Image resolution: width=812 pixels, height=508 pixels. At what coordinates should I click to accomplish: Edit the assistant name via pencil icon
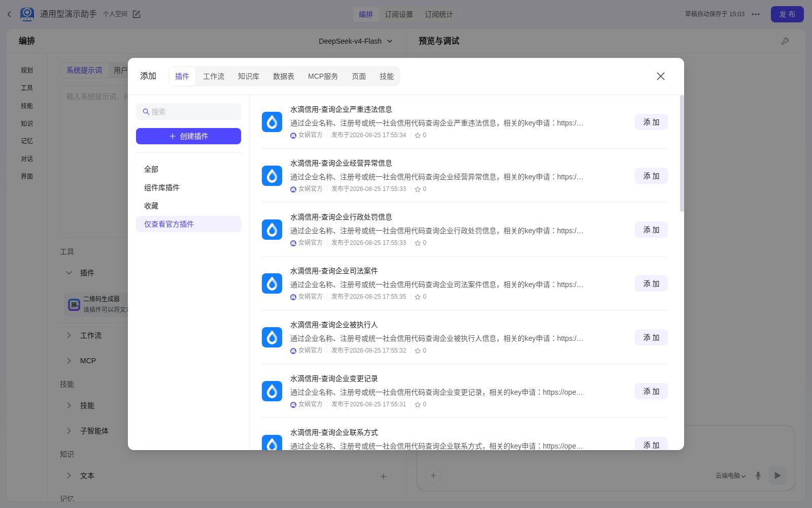137,14
